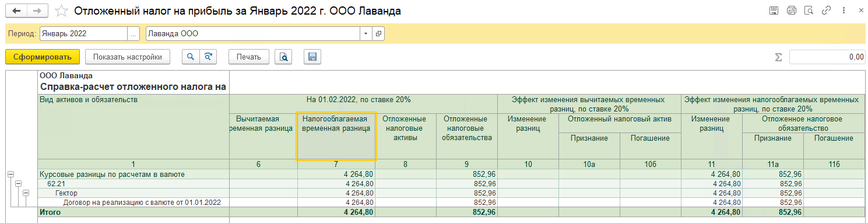The image size is (868, 223).
Task: Collapse the Курсовые разницы по расчетам group
Action: click(x=10, y=174)
